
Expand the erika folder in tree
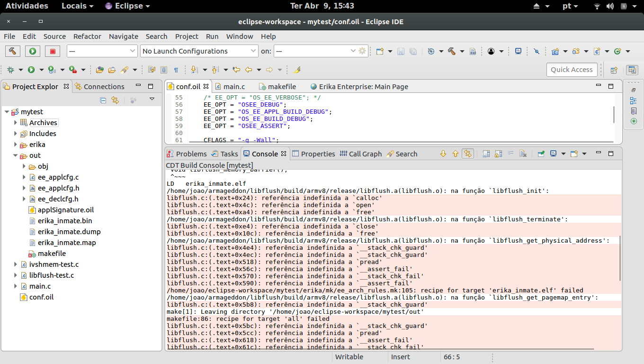click(x=15, y=145)
